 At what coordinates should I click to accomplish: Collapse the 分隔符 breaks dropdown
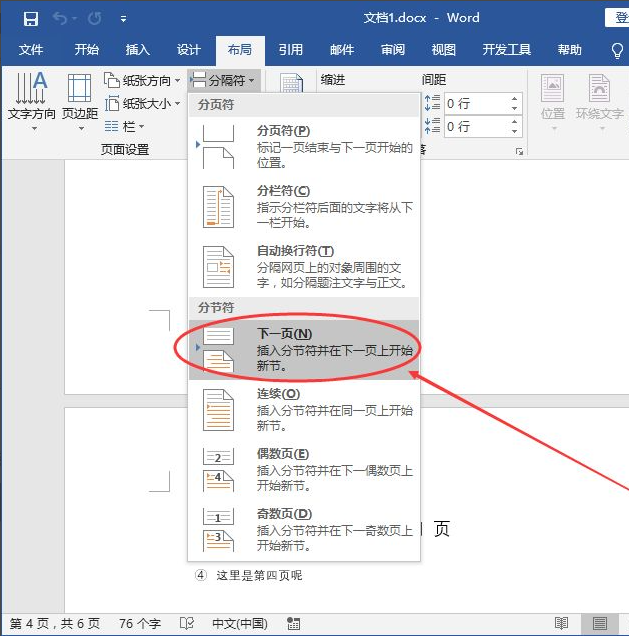tap(223, 80)
